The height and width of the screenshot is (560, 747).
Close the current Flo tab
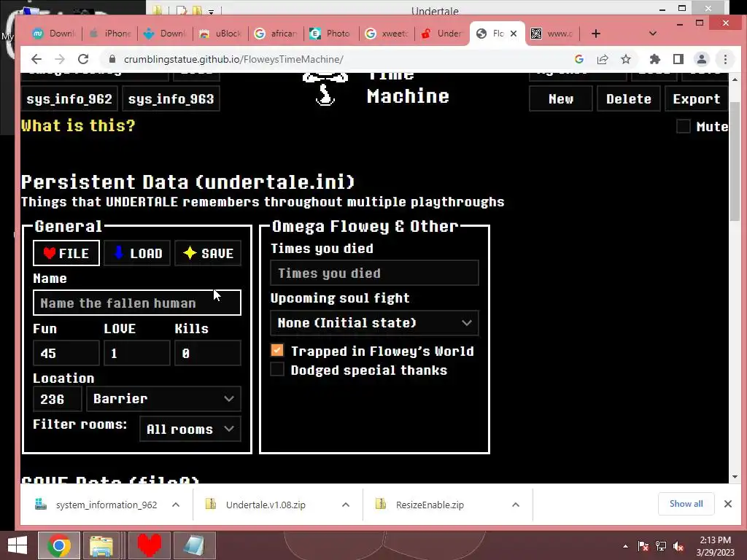(x=514, y=34)
